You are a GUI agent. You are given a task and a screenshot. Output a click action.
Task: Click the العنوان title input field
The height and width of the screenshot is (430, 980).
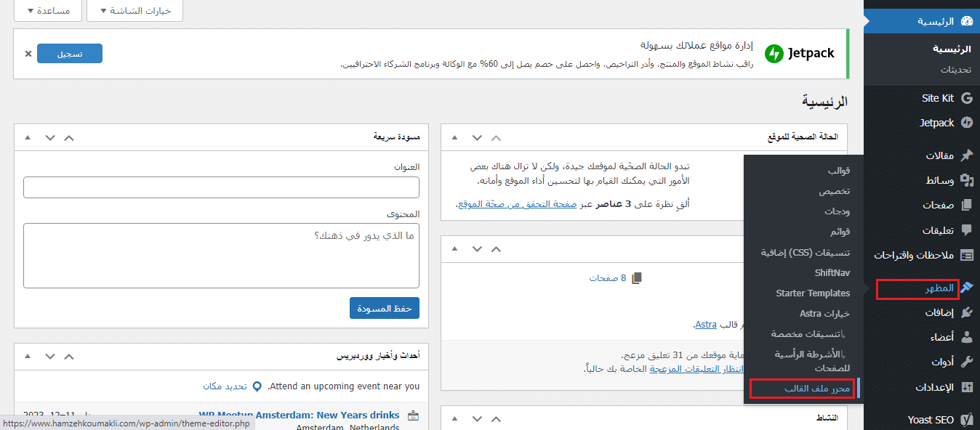pos(221,187)
